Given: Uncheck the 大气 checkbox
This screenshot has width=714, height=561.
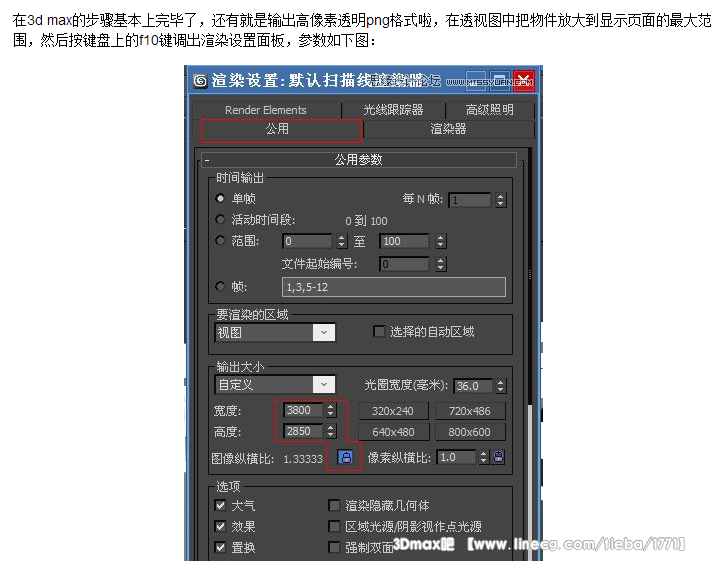Looking at the screenshot, I should tap(220, 505).
